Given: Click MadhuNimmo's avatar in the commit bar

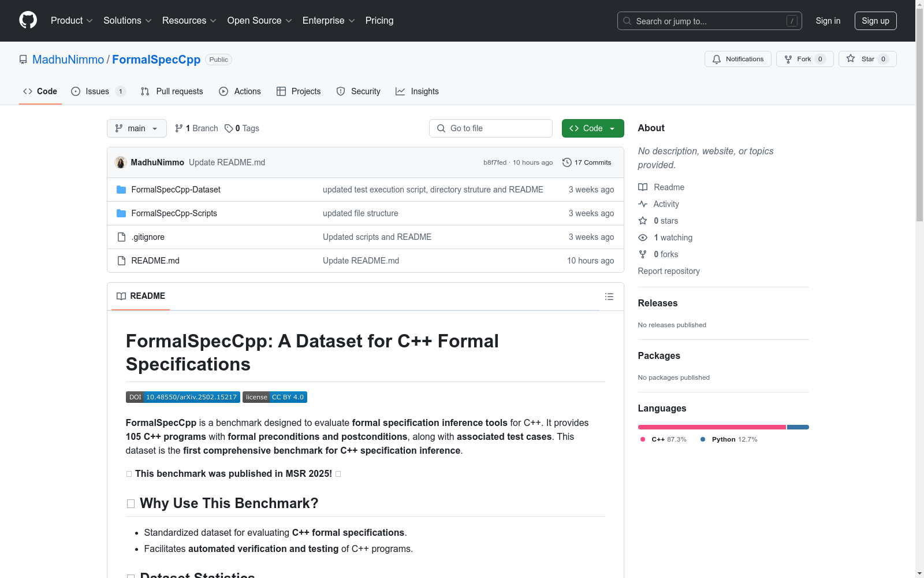Looking at the screenshot, I should (x=121, y=162).
